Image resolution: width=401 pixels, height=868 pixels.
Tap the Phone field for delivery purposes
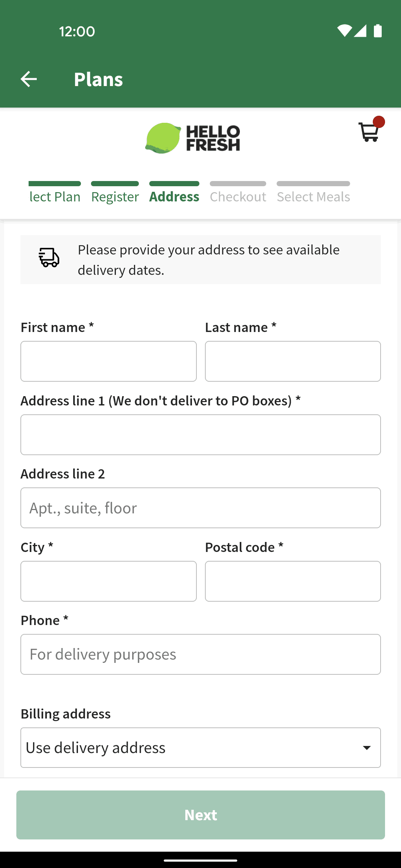click(200, 654)
